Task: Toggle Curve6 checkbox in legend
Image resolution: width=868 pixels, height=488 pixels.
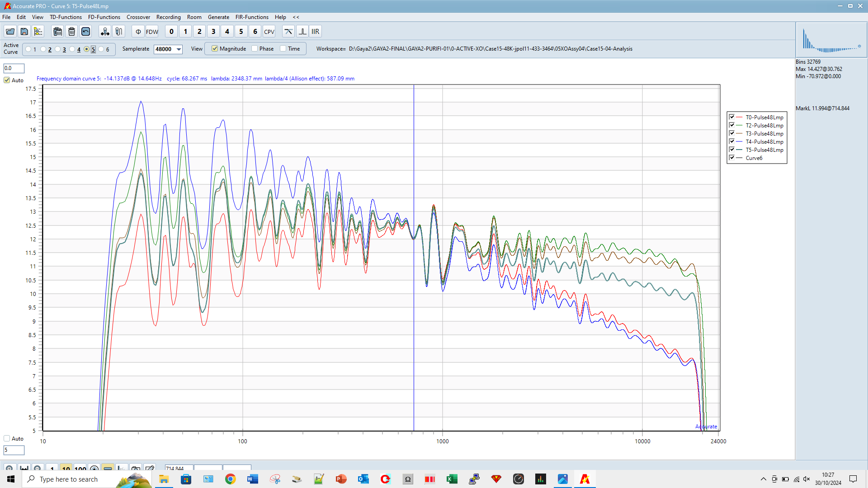Action: (731, 158)
